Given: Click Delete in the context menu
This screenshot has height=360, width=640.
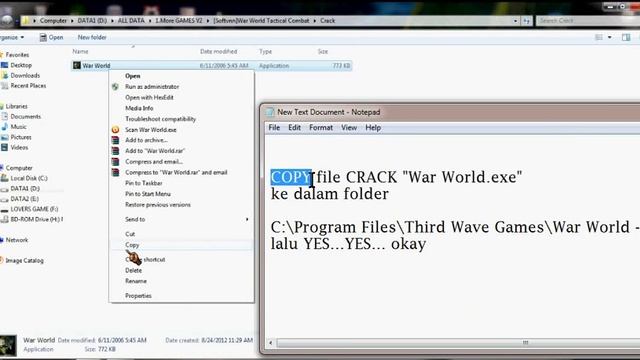Looking at the screenshot, I should click(133, 270).
